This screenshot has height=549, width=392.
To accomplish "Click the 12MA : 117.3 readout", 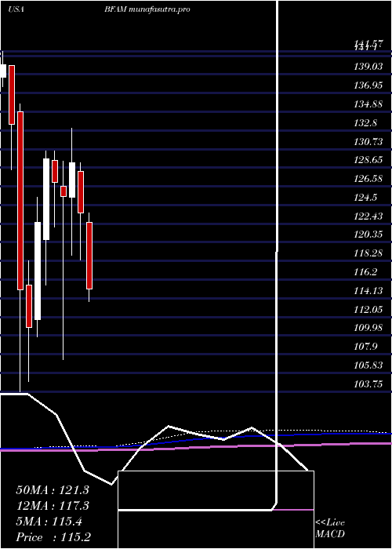I will pos(53,506).
